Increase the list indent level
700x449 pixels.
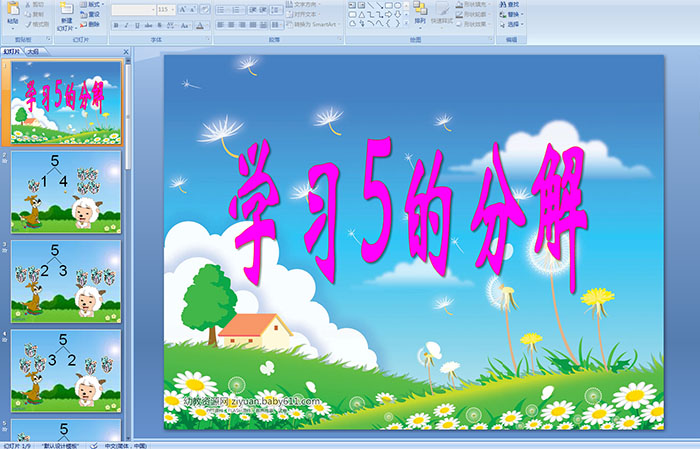[263, 10]
